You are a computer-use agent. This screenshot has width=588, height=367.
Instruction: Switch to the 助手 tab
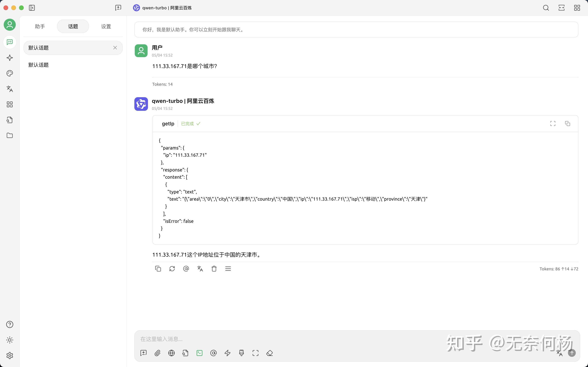(40, 26)
